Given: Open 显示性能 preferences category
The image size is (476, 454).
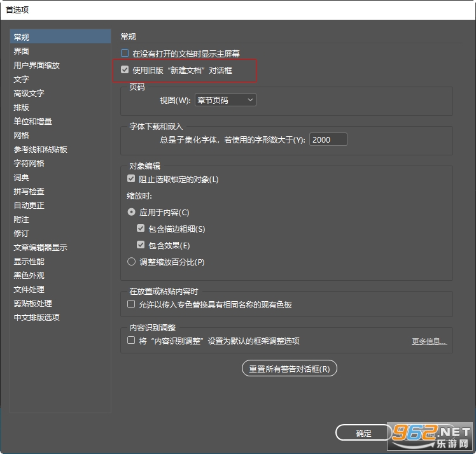Looking at the screenshot, I should 60,261.
